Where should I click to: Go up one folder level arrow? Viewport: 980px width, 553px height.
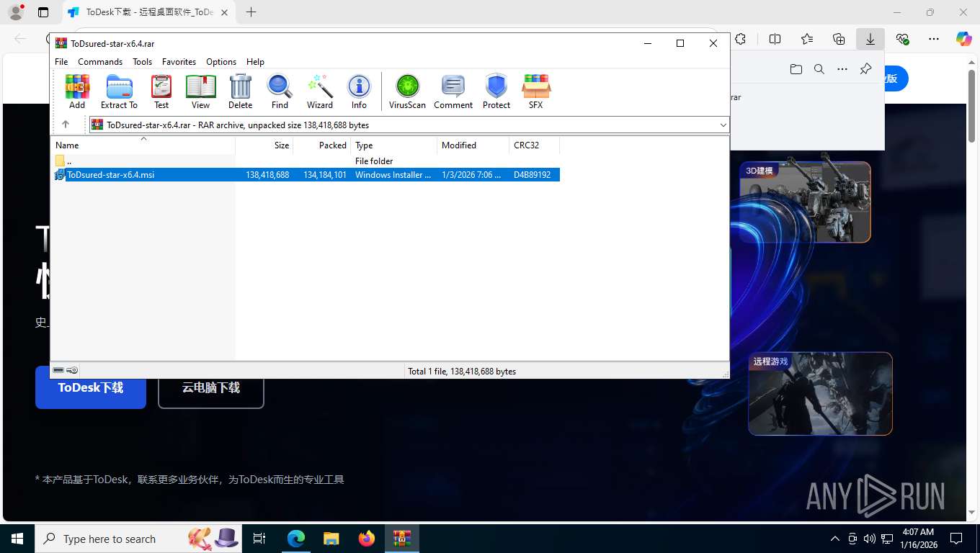pyautogui.click(x=66, y=125)
